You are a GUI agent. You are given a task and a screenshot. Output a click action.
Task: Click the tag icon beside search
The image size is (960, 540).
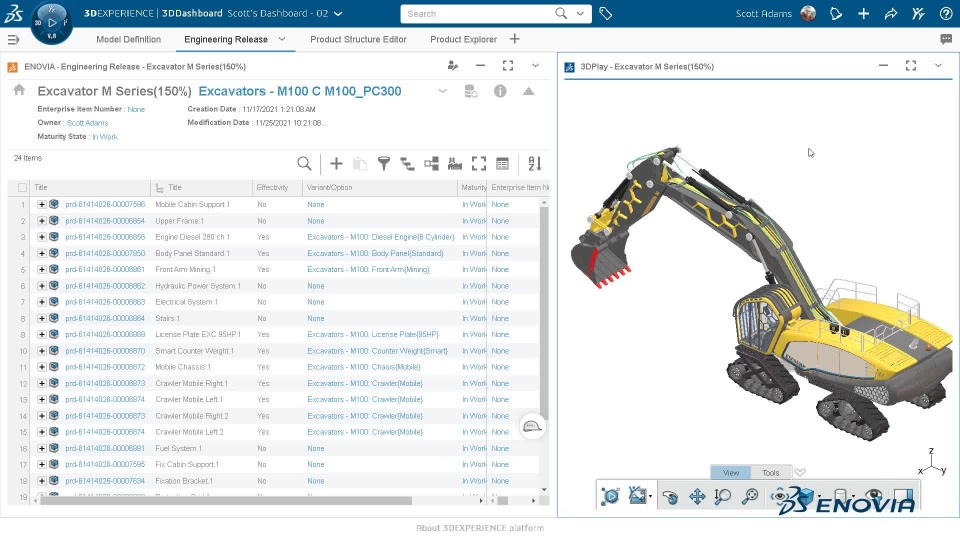tap(606, 13)
